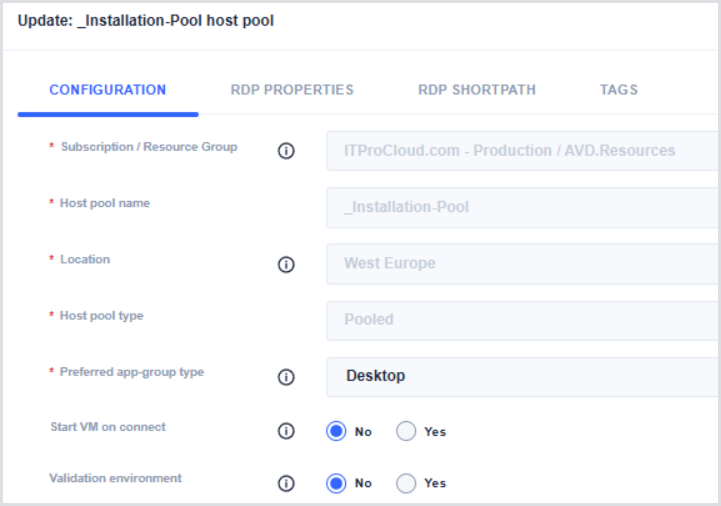Open the Preferred app-group type Desktop dropdown
This screenshot has width=721, height=506.
pos(522,376)
